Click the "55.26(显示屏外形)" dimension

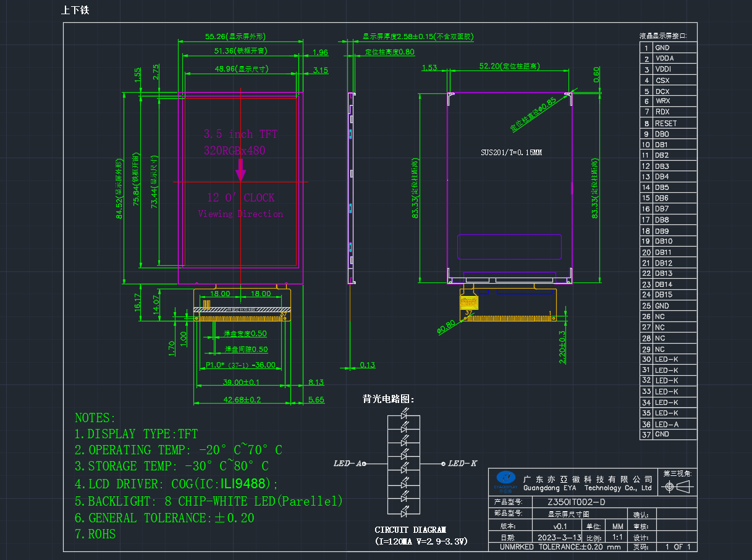point(235,36)
